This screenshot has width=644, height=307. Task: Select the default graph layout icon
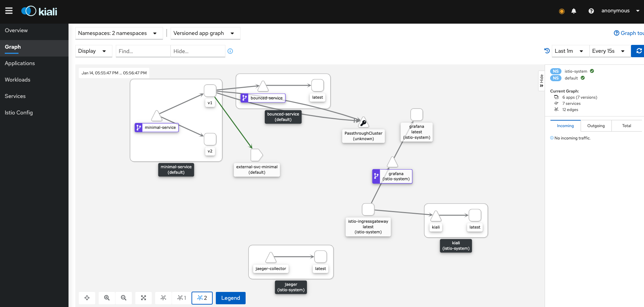[x=163, y=298]
